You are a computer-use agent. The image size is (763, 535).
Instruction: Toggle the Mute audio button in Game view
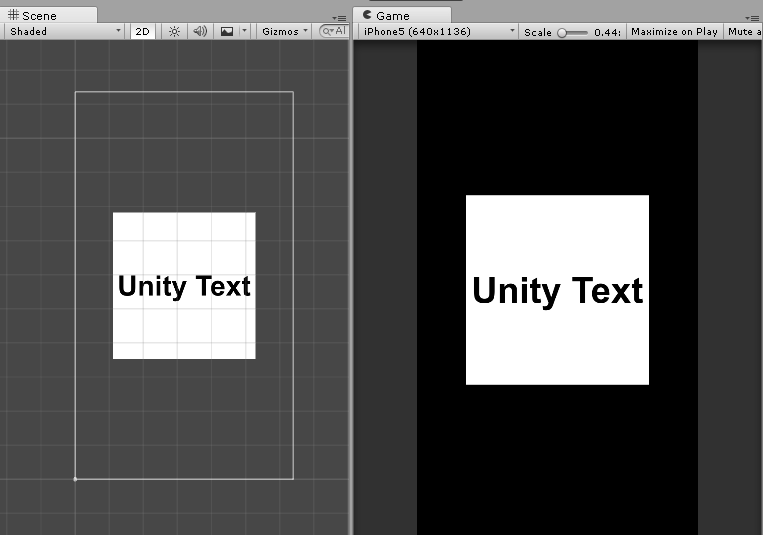(x=743, y=32)
